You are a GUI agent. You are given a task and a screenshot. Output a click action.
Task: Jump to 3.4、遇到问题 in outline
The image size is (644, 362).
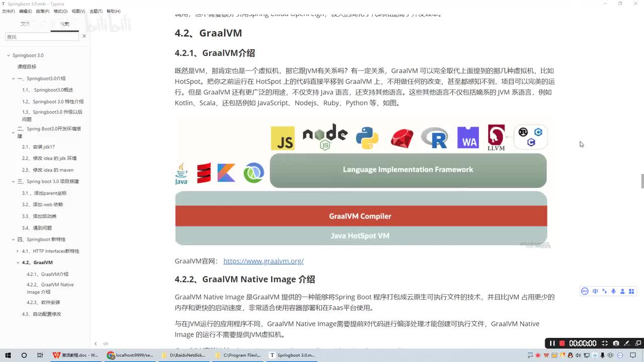37,228
